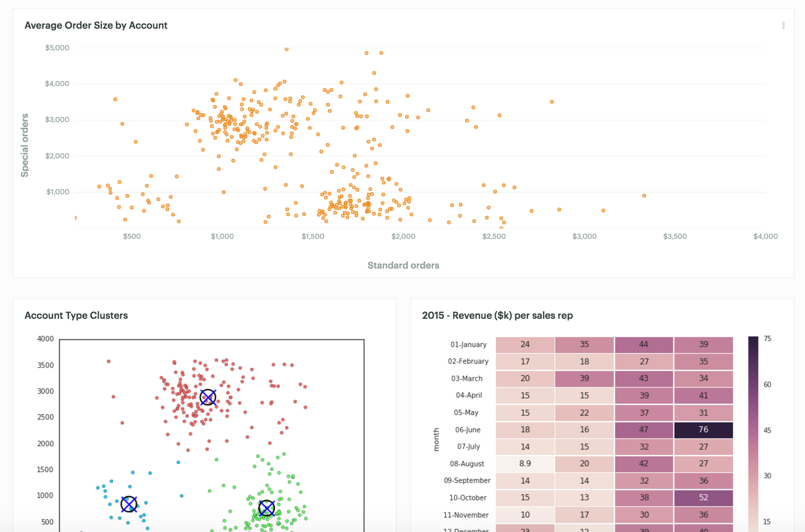
Task: Click the 'month' axis label on the heatmap
Action: click(x=436, y=440)
